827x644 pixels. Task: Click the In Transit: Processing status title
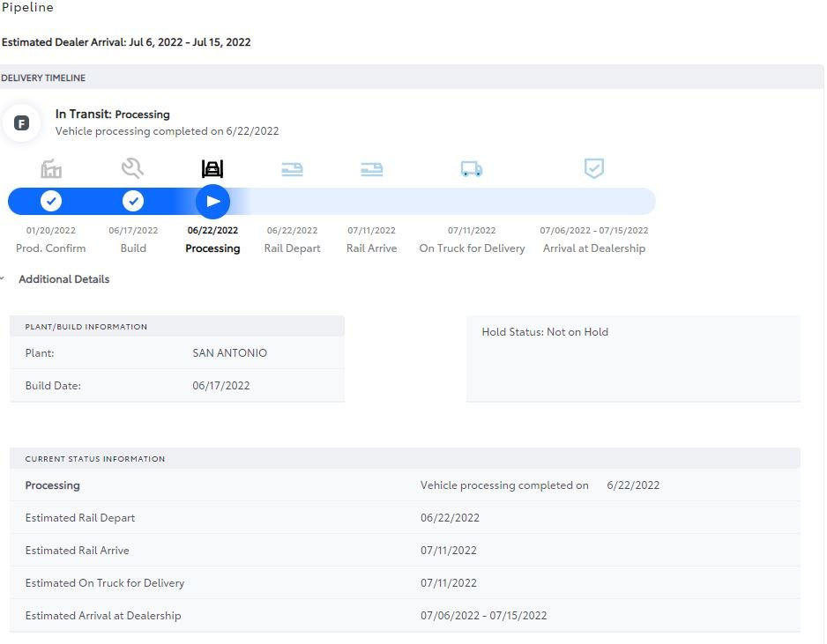(112, 115)
